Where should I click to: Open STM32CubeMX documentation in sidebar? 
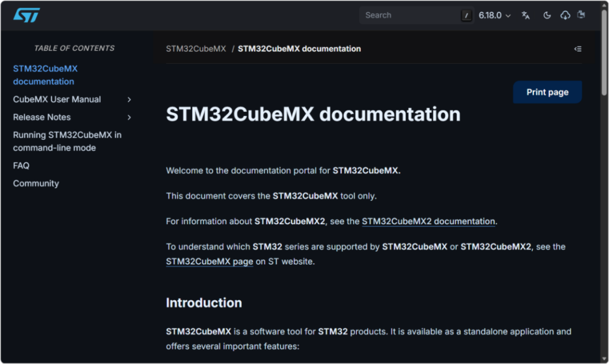(x=46, y=75)
